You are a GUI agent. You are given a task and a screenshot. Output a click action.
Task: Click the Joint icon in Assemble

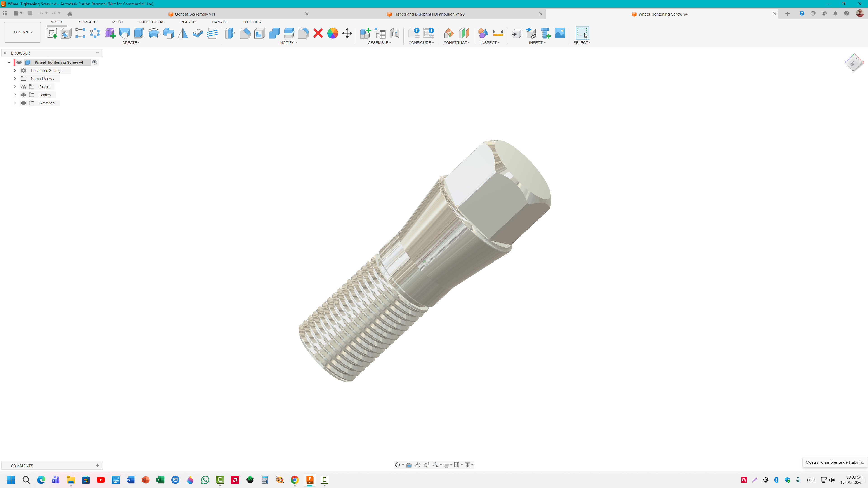pos(395,33)
